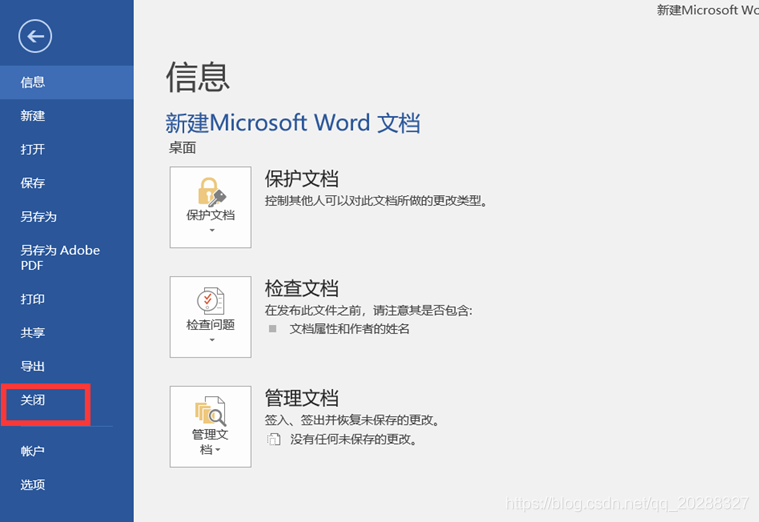Choose 另存为 in the sidebar
This screenshot has width=759, height=522.
pos(67,216)
